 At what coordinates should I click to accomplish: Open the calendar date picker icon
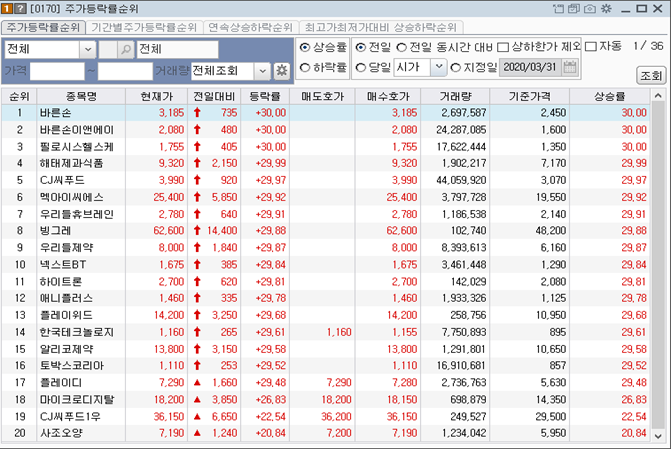point(570,67)
